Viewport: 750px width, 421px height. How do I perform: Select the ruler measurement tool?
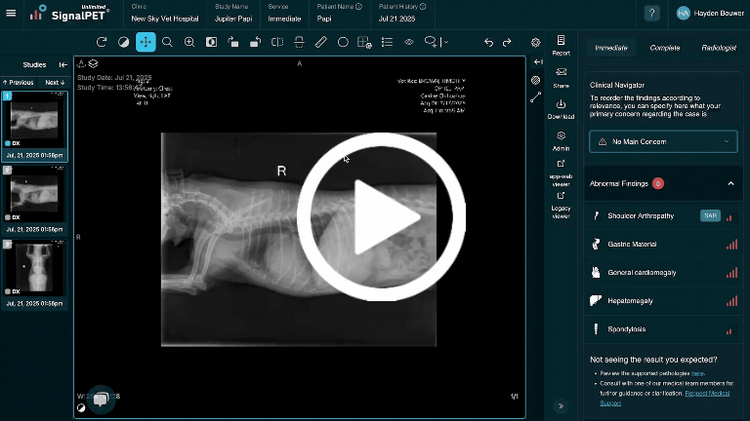tap(321, 42)
